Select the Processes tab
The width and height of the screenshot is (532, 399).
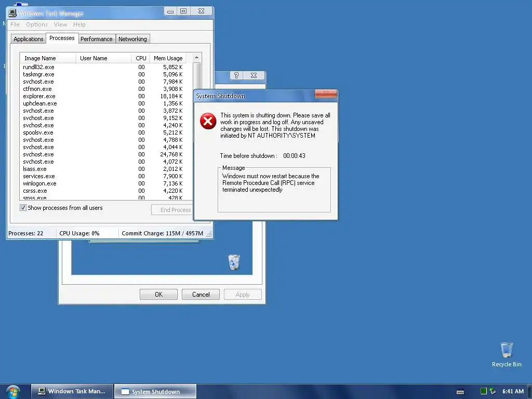click(x=62, y=38)
